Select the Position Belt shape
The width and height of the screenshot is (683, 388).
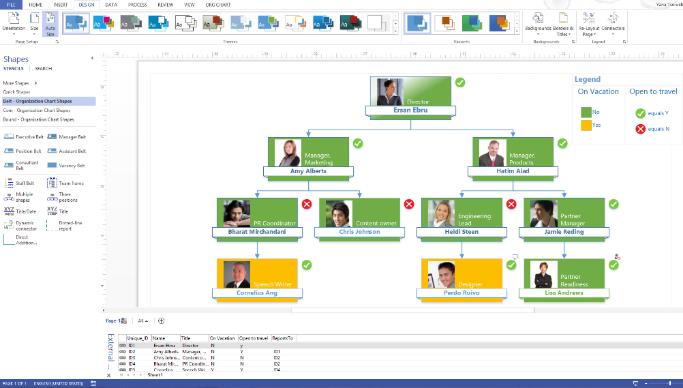point(23,151)
